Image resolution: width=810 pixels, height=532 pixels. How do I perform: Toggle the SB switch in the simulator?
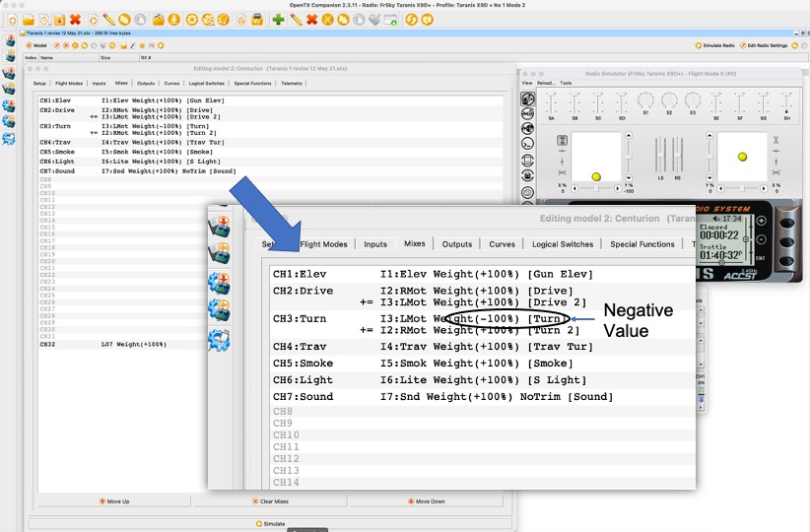574,103
